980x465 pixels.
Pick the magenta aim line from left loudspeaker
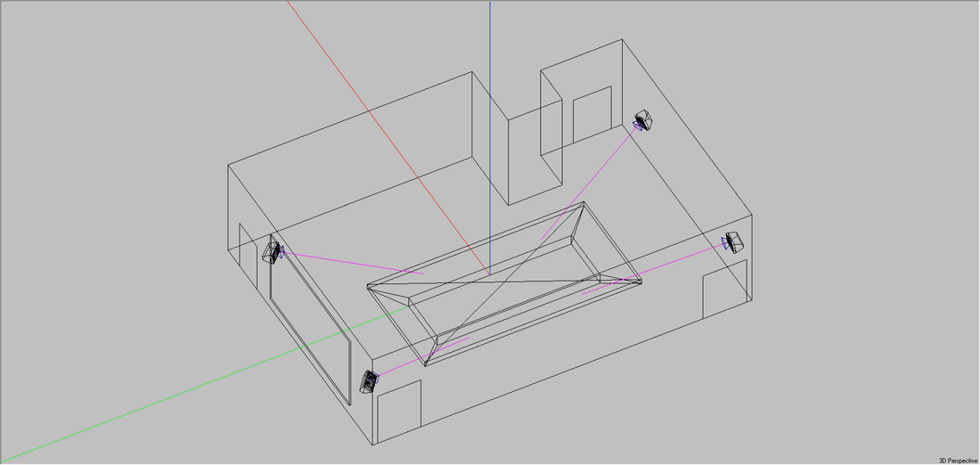tap(347, 262)
